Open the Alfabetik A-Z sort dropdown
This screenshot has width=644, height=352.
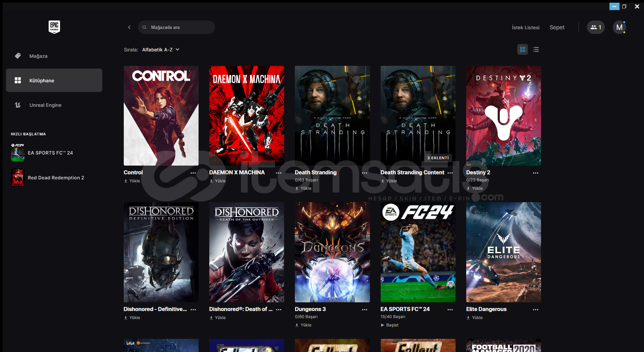tap(161, 50)
